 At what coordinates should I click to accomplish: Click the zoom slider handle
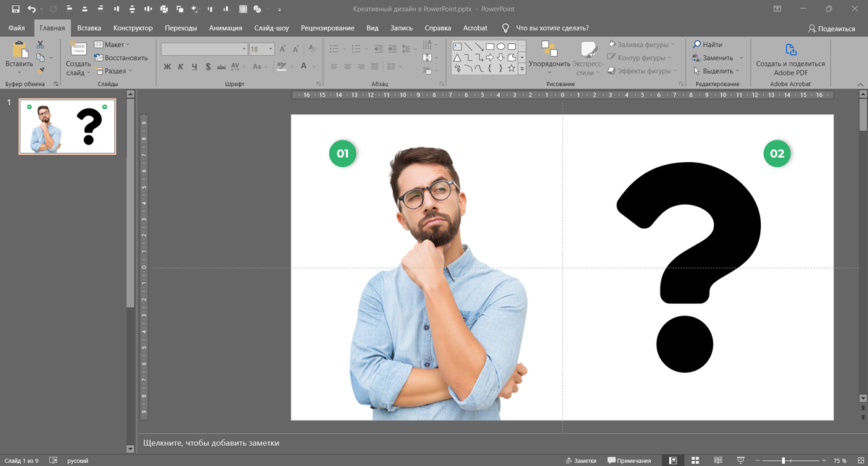[x=783, y=460]
